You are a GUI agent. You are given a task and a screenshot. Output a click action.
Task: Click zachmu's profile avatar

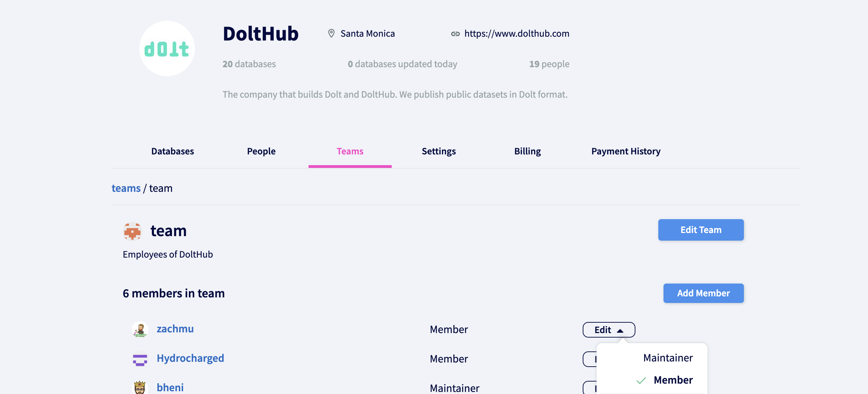pyautogui.click(x=141, y=329)
